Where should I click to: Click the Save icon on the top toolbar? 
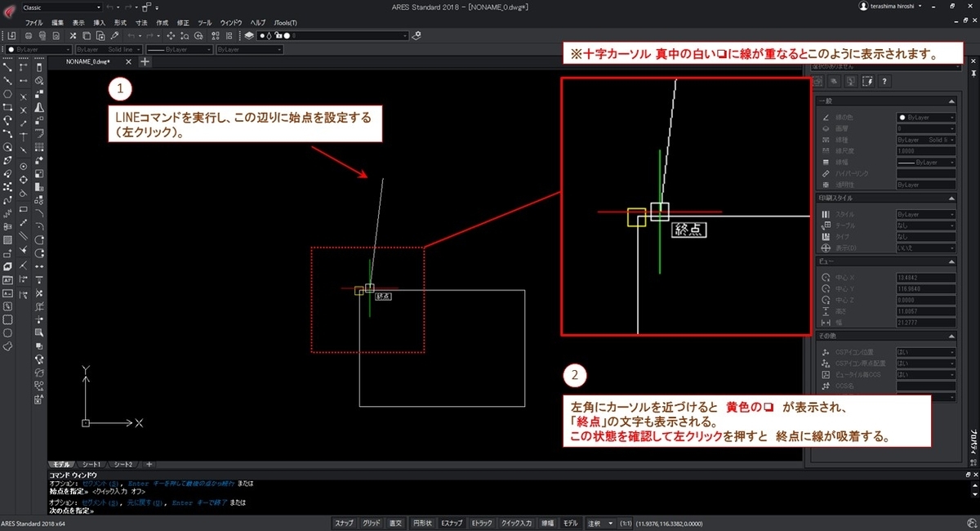11,35
